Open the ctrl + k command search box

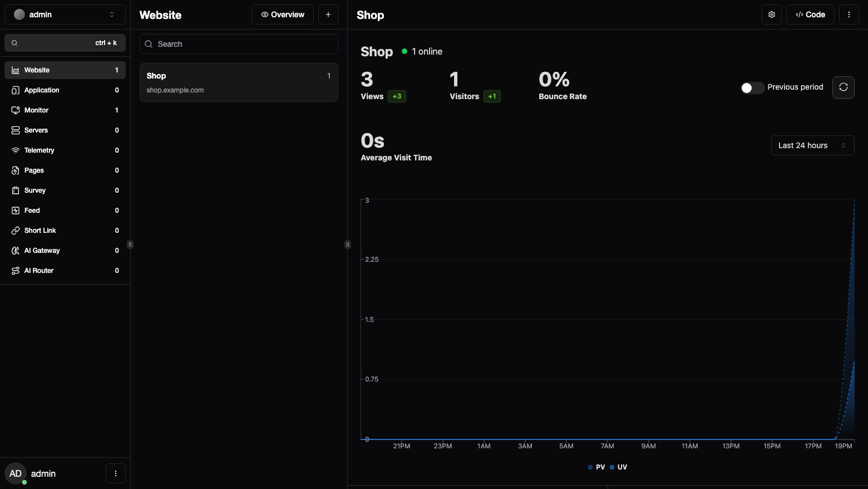coord(65,43)
